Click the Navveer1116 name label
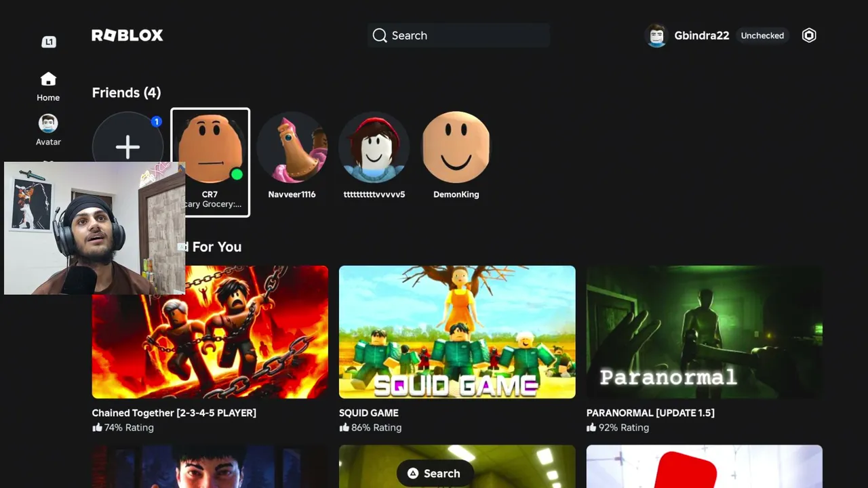Image resolution: width=868 pixels, height=488 pixels. tap(292, 195)
